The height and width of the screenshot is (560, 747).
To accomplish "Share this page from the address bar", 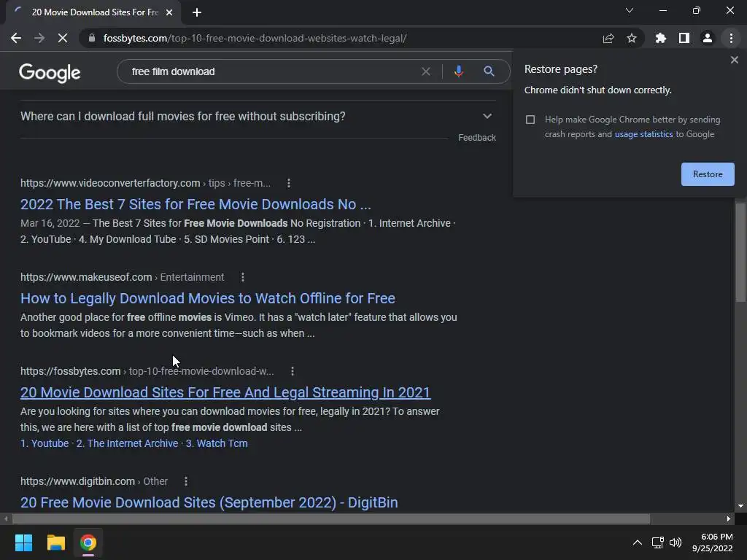I will (608, 38).
